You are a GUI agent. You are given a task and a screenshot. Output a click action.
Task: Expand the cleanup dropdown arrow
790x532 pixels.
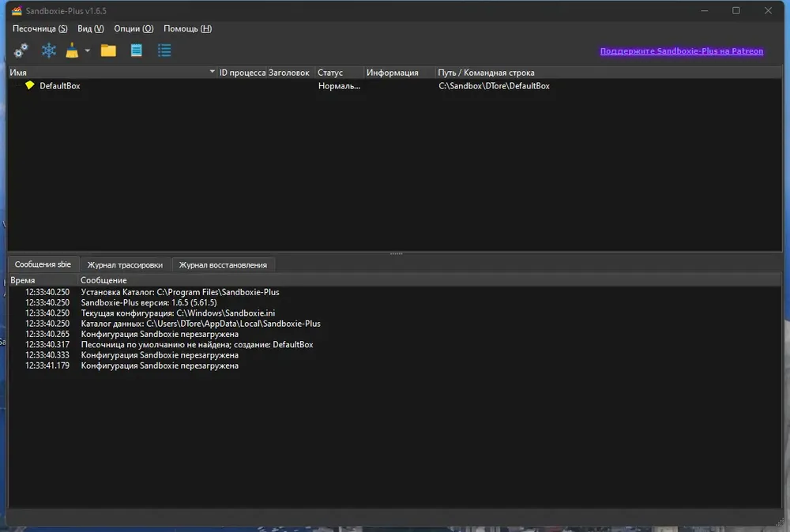[87, 51]
